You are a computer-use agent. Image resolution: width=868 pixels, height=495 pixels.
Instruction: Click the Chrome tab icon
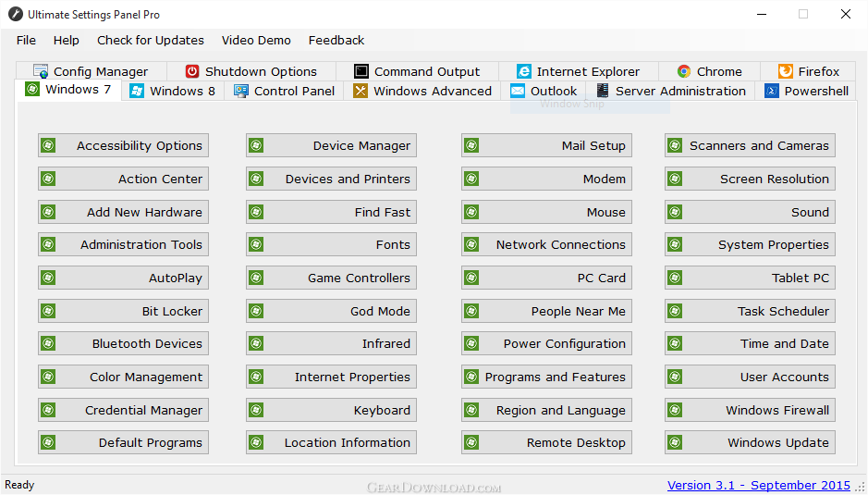click(684, 71)
